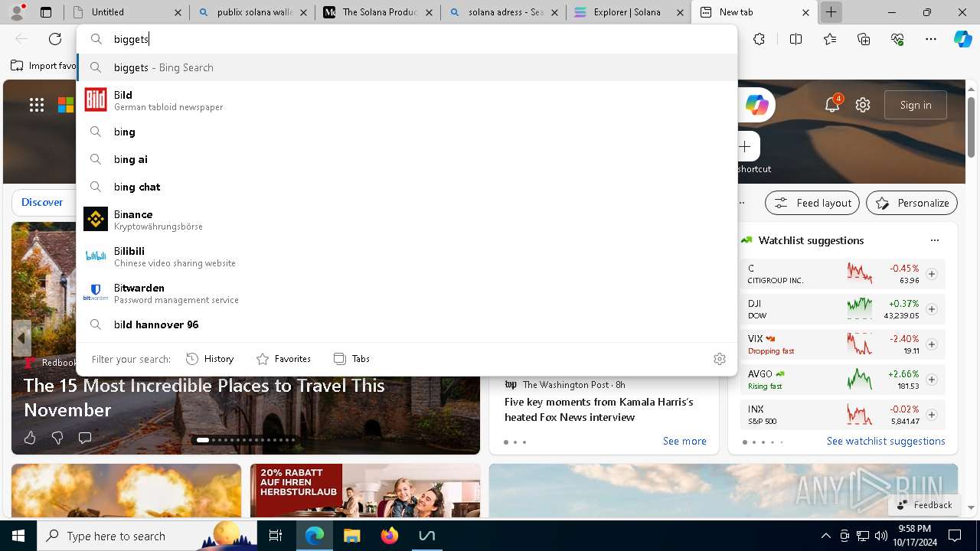Filter search by History
This screenshot has width=980, height=551.
pyautogui.click(x=210, y=359)
